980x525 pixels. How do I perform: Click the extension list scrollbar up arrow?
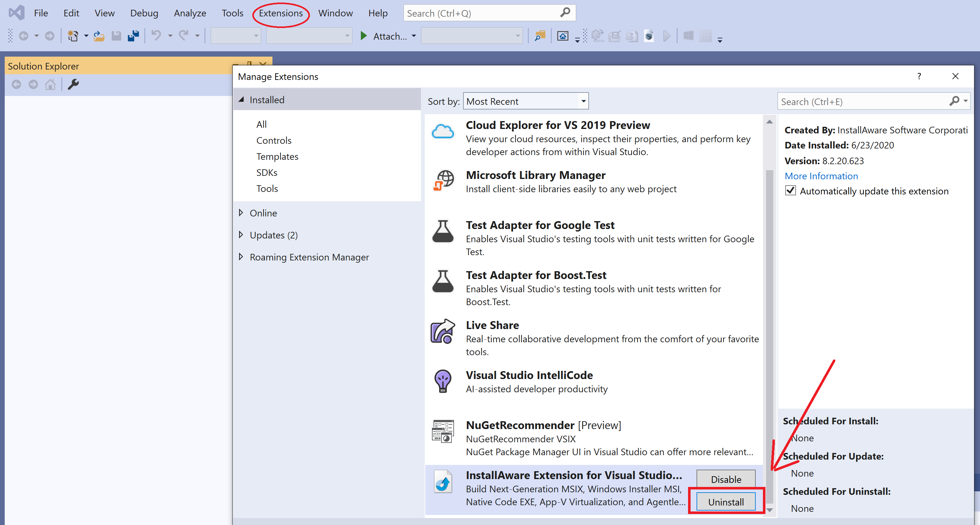770,122
